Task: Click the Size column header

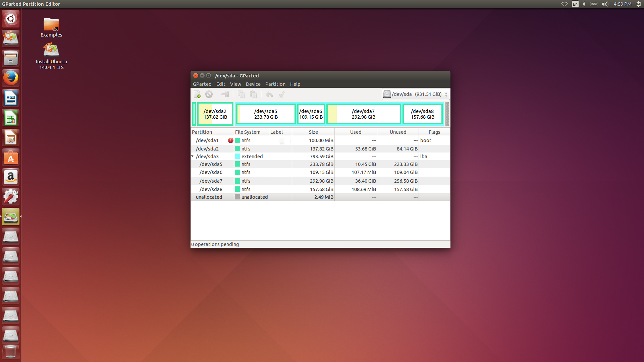Action: 313,132
